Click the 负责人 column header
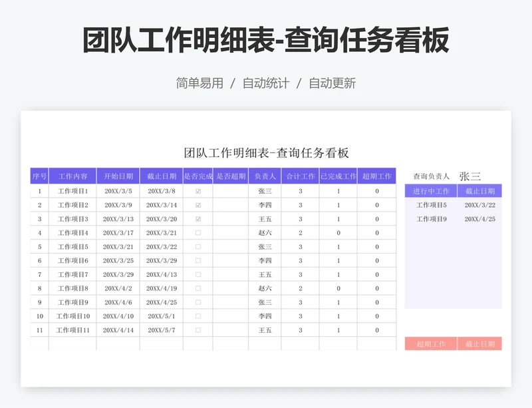This screenshot has width=532, height=408. [265, 176]
